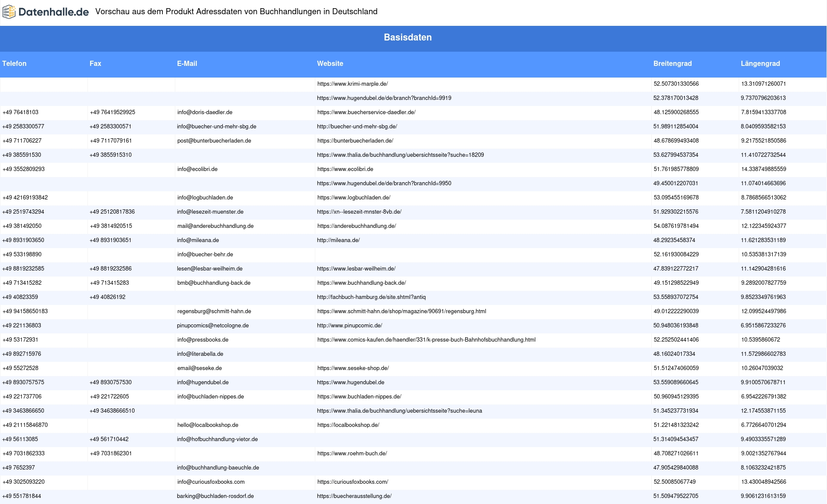The width and height of the screenshot is (827, 504).
Task: Click the Fax column header
Action: coord(95,64)
